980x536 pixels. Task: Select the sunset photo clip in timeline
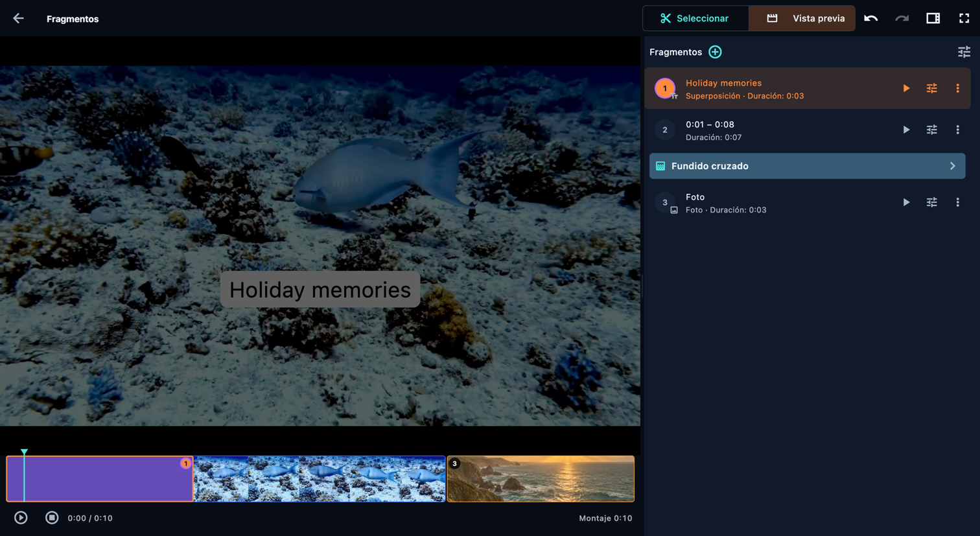(541, 479)
